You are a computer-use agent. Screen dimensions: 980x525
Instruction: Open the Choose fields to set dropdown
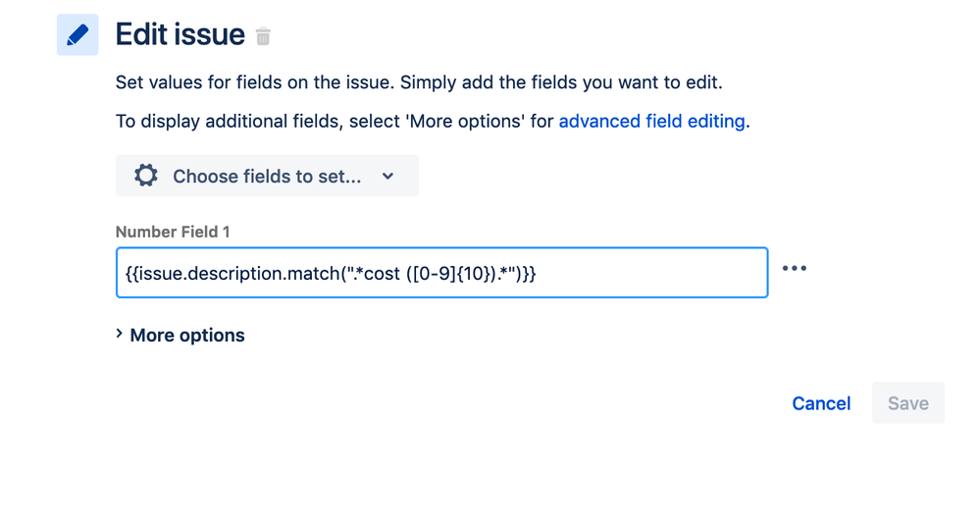pos(267,176)
